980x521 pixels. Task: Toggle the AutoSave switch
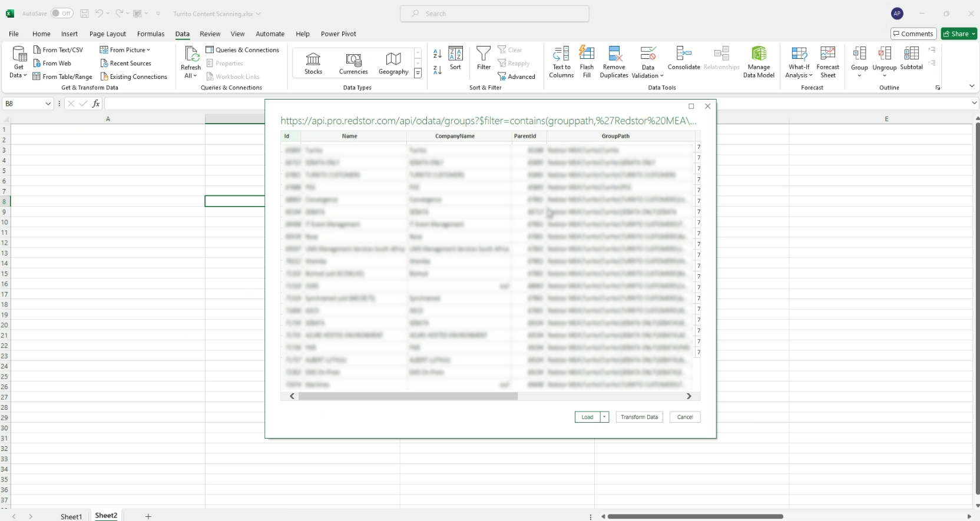(62, 14)
